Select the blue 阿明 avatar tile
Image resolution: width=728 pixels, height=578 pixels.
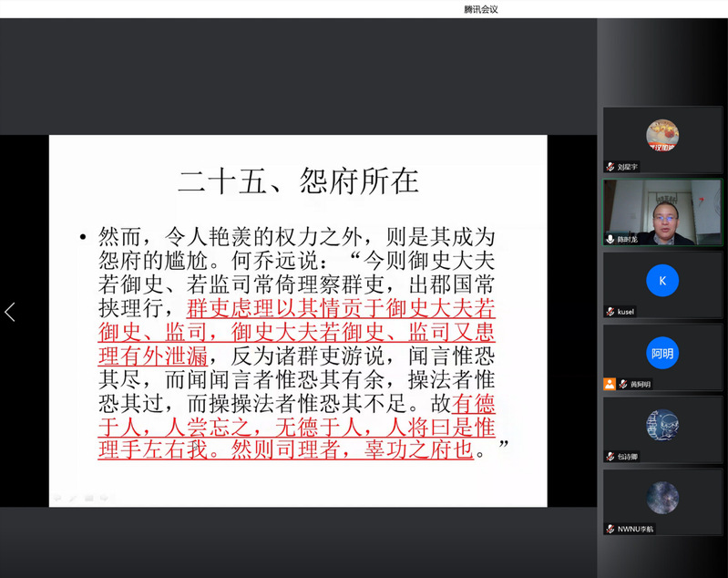(x=662, y=352)
